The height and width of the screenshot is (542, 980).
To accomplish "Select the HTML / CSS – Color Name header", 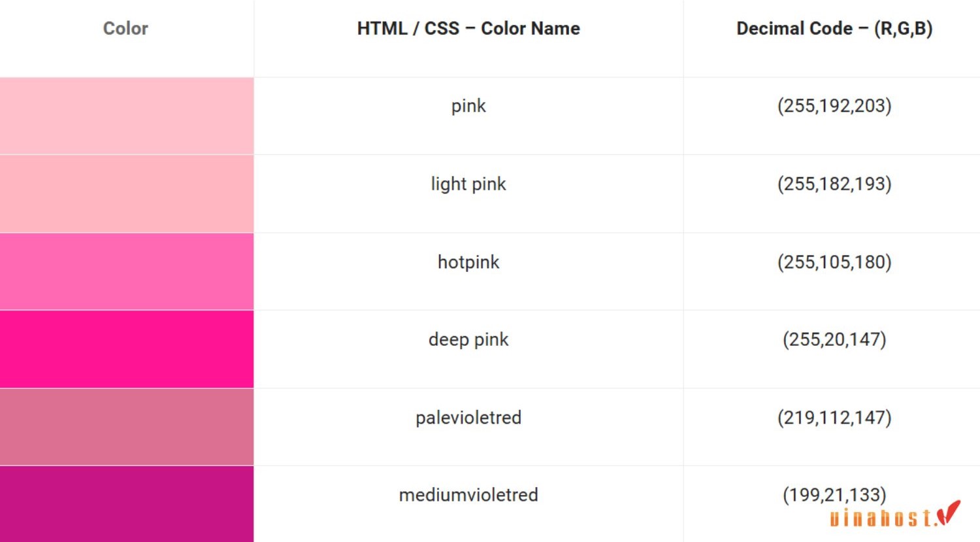I will coord(468,29).
